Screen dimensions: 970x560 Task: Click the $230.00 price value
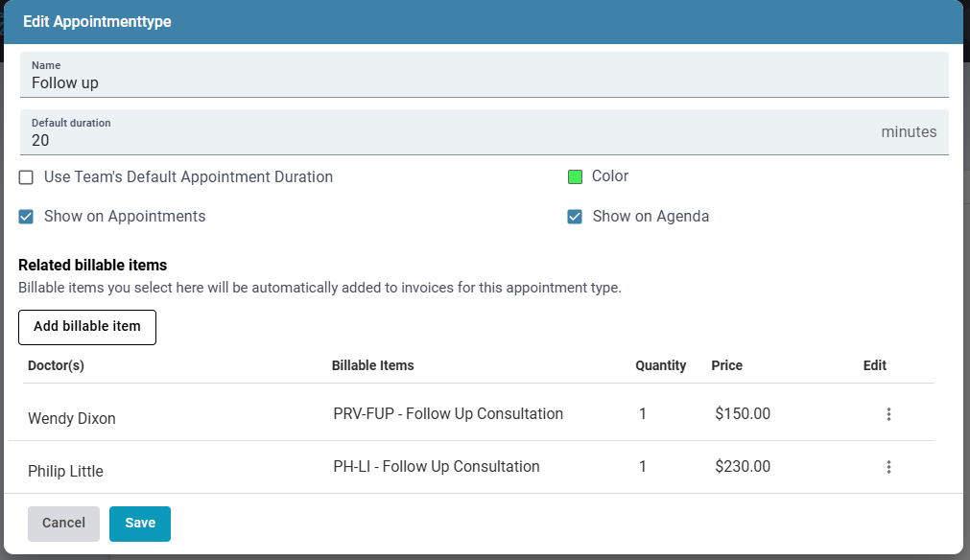pyautogui.click(x=743, y=467)
